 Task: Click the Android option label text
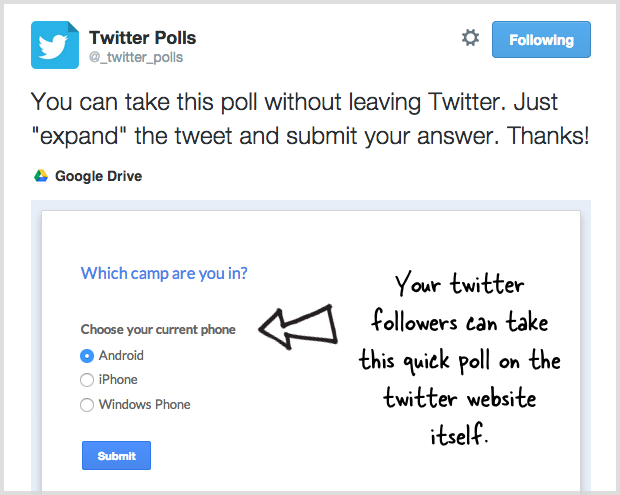click(x=121, y=355)
